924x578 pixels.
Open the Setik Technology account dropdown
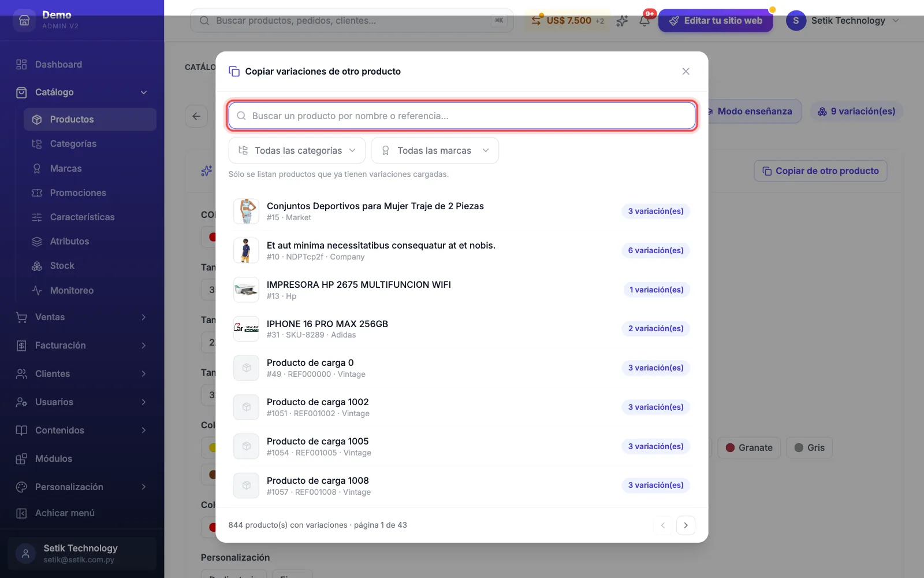tap(843, 21)
